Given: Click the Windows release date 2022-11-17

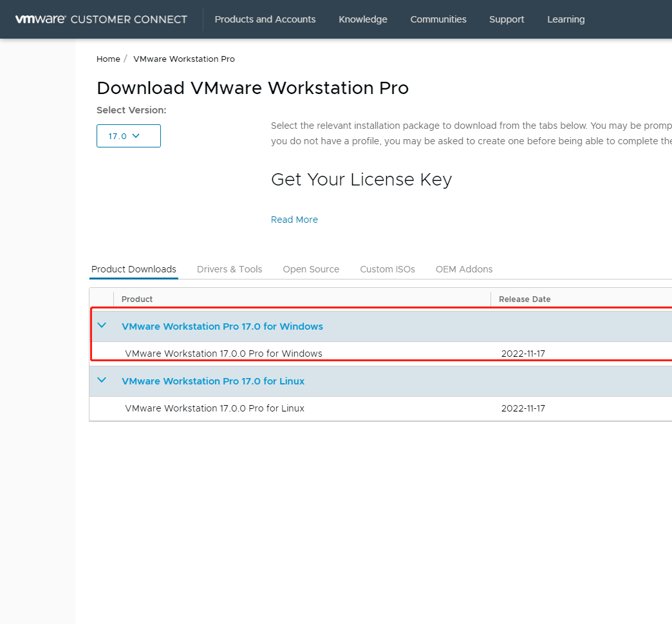Looking at the screenshot, I should [523, 354].
